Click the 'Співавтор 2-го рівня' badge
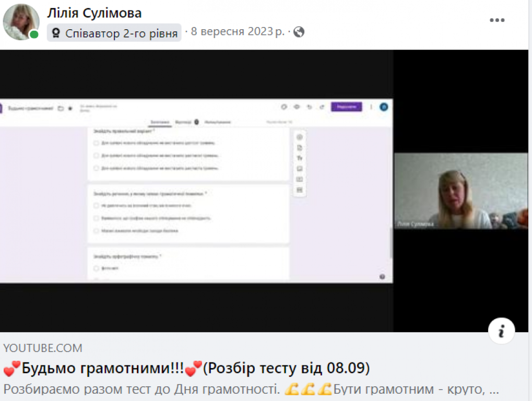 coord(114,33)
